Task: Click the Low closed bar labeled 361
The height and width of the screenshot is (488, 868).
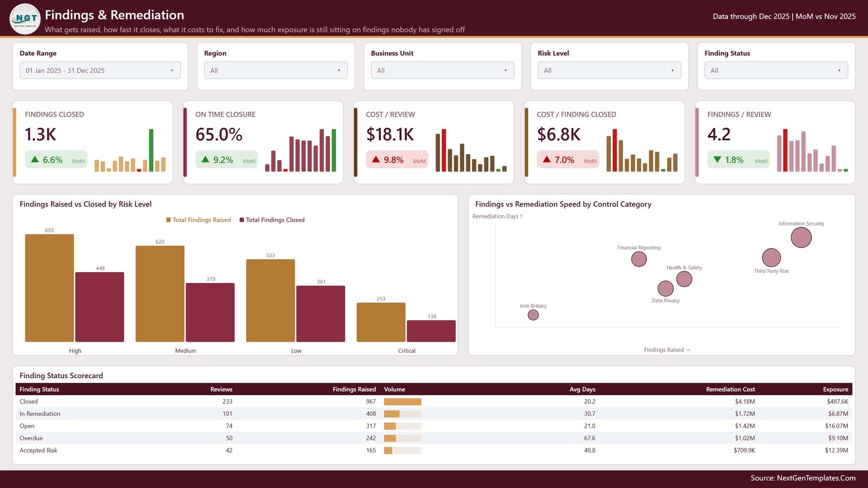Action: pos(321,314)
